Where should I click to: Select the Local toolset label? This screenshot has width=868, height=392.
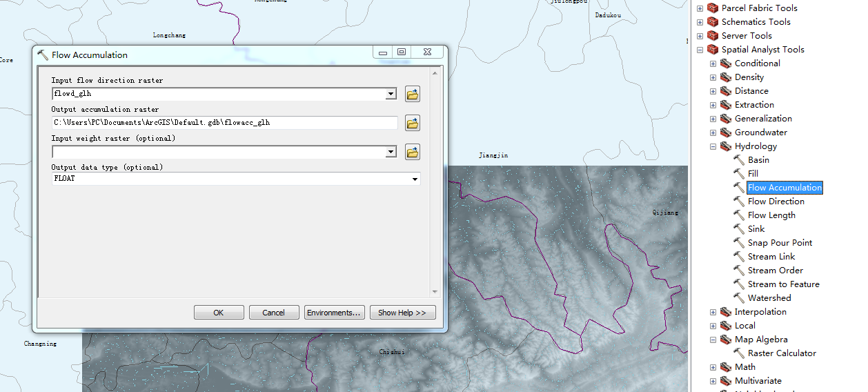[745, 326]
